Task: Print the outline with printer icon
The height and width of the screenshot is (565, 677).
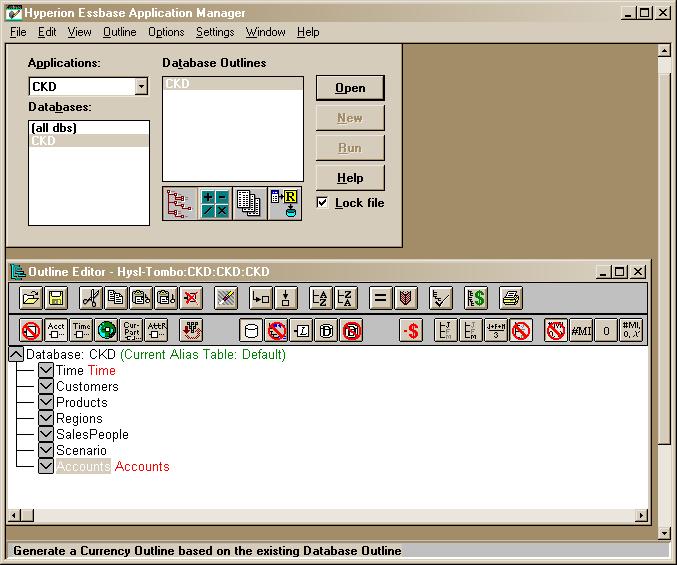Action: [x=510, y=298]
